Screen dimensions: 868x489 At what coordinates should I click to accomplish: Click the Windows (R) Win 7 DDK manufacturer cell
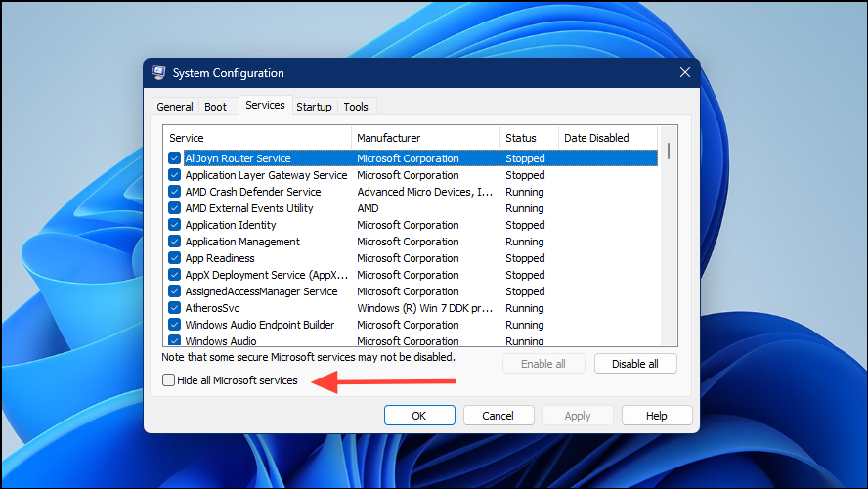click(424, 308)
